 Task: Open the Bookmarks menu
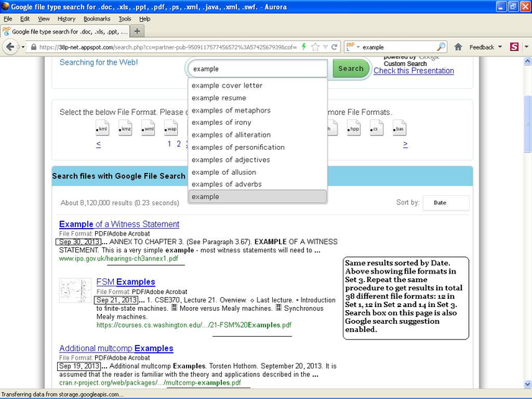pos(97,19)
